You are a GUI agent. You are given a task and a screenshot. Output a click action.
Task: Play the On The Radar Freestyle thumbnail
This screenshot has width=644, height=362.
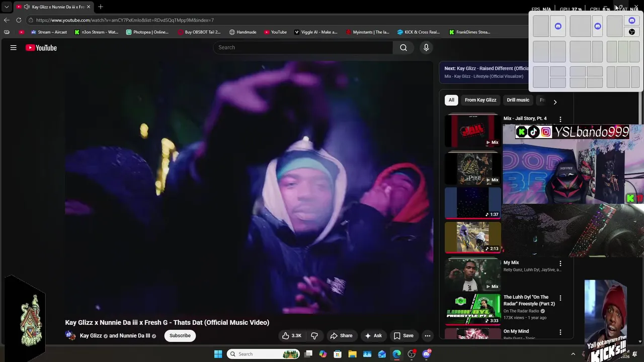pyautogui.click(x=472, y=310)
